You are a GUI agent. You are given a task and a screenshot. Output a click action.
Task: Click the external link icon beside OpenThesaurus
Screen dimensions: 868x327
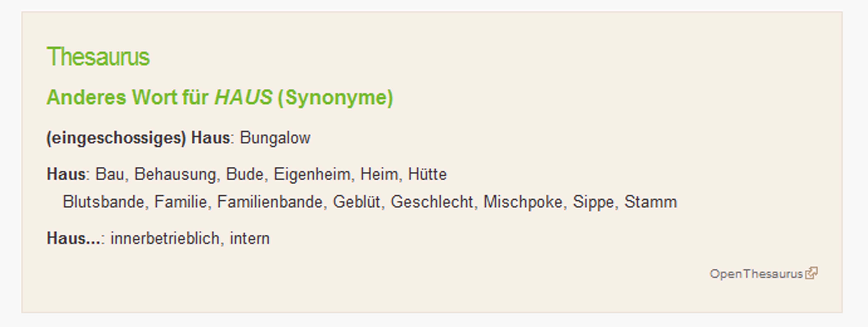click(x=811, y=273)
